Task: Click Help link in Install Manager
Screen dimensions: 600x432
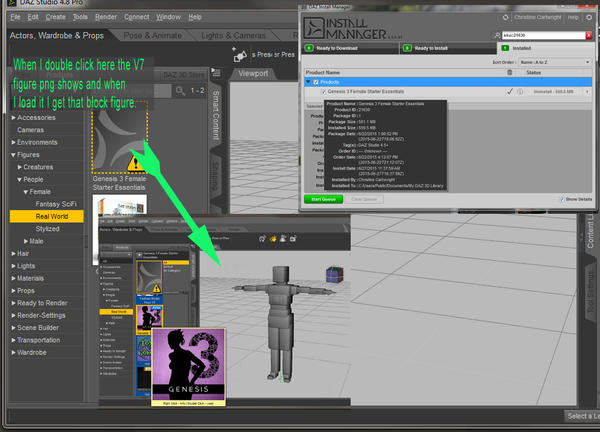Action: coord(573,17)
